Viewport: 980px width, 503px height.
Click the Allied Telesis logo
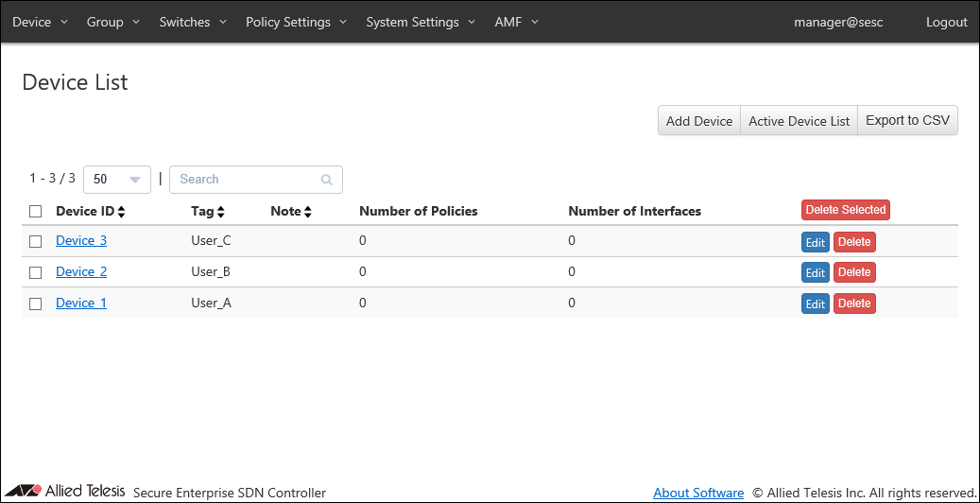coord(64,491)
